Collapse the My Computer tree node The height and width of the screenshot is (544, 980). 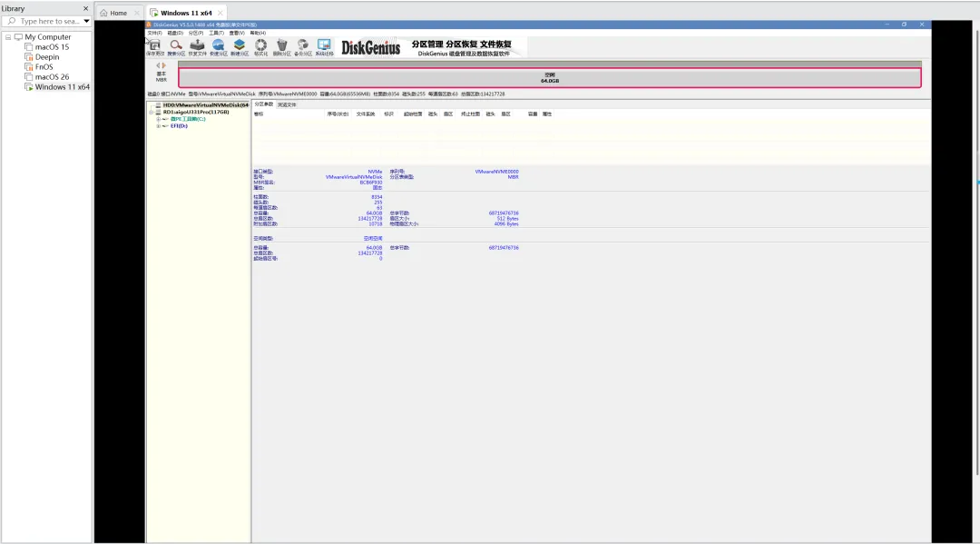click(x=8, y=37)
